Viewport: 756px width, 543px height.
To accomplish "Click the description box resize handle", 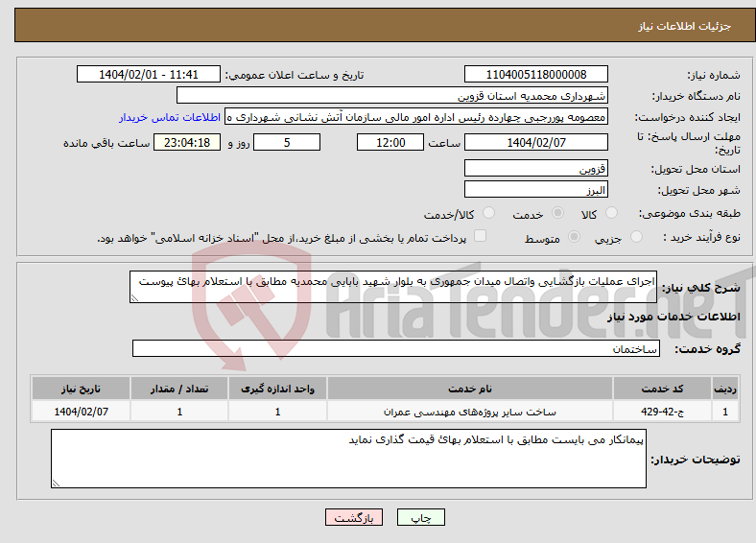I will pyautogui.click(x=134, y=298).
